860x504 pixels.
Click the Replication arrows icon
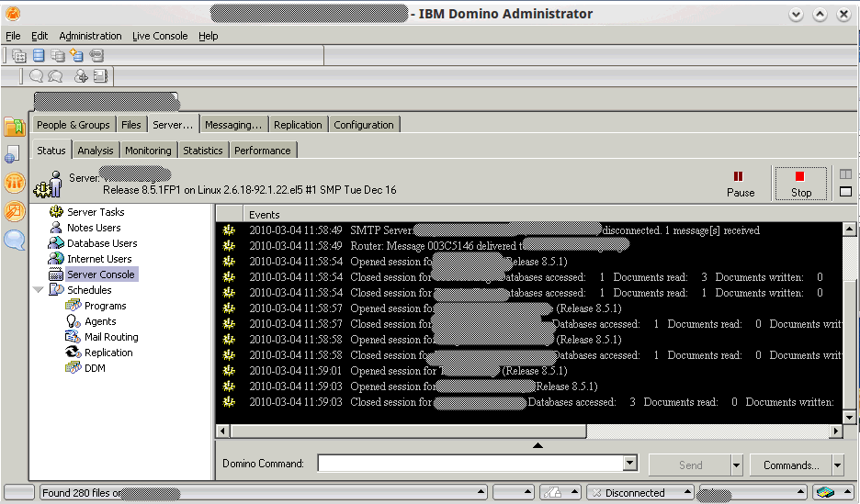(x=73, y=353)
